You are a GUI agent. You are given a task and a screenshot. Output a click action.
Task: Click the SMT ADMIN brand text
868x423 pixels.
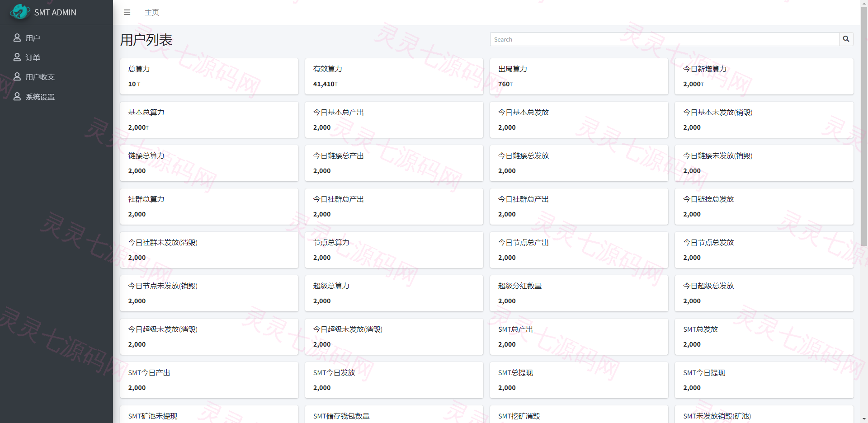tap(55, 13)
